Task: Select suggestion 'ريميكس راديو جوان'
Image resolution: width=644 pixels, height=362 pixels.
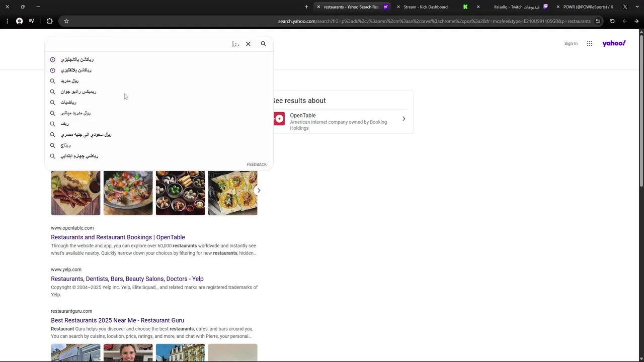Action: pyautogui.click(x=78, y=92)
